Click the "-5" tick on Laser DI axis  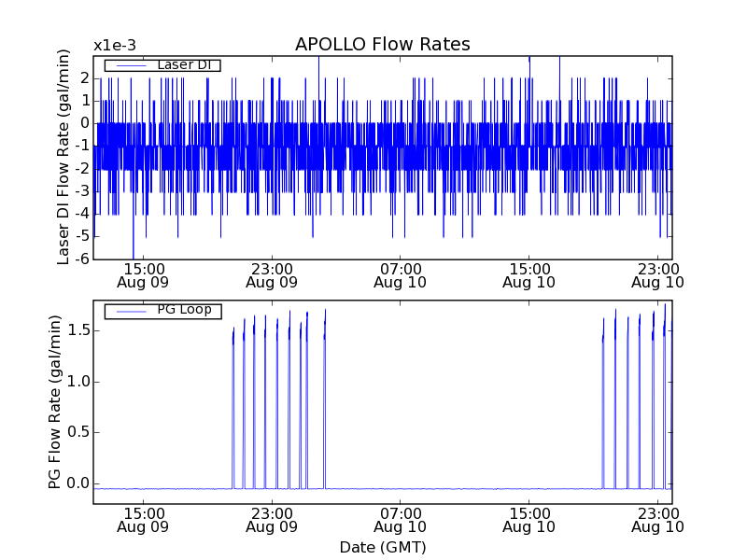point(82,236)
